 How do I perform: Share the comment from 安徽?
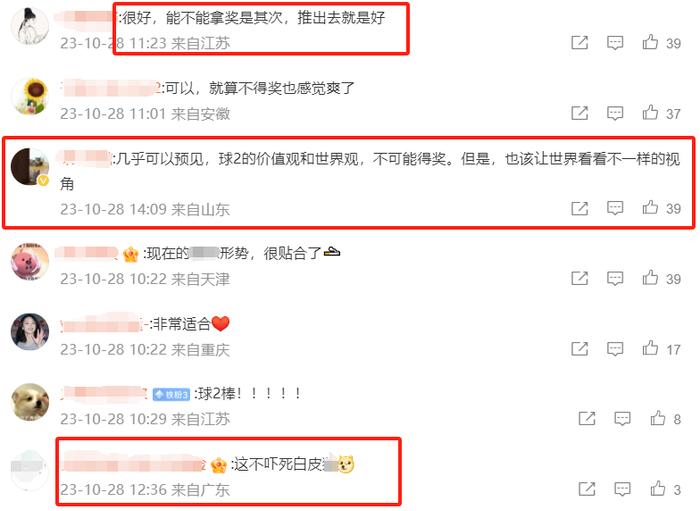click(579, 113)
